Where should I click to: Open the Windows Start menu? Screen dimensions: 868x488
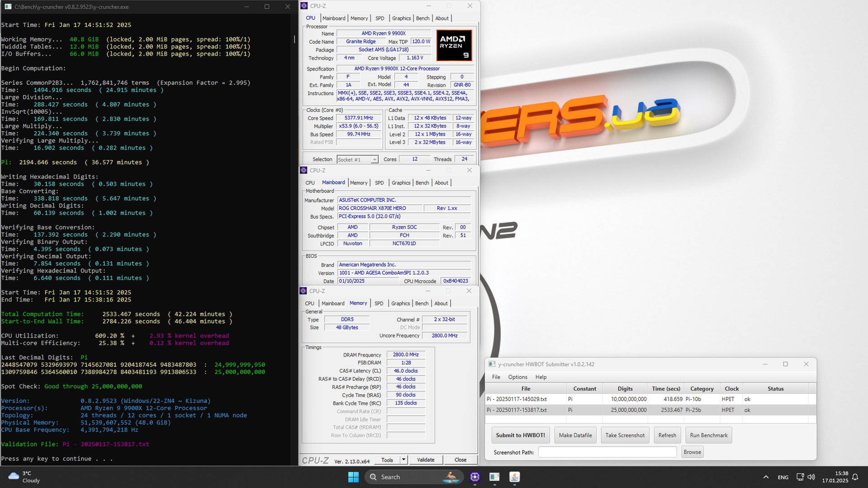(353, 477)
